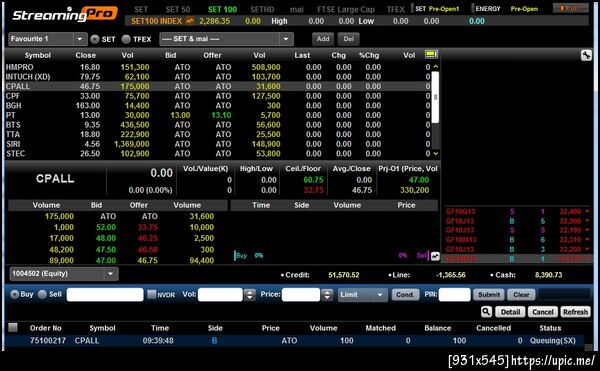Click the Del button
600x371 pixels.
(x=349, y=39)
